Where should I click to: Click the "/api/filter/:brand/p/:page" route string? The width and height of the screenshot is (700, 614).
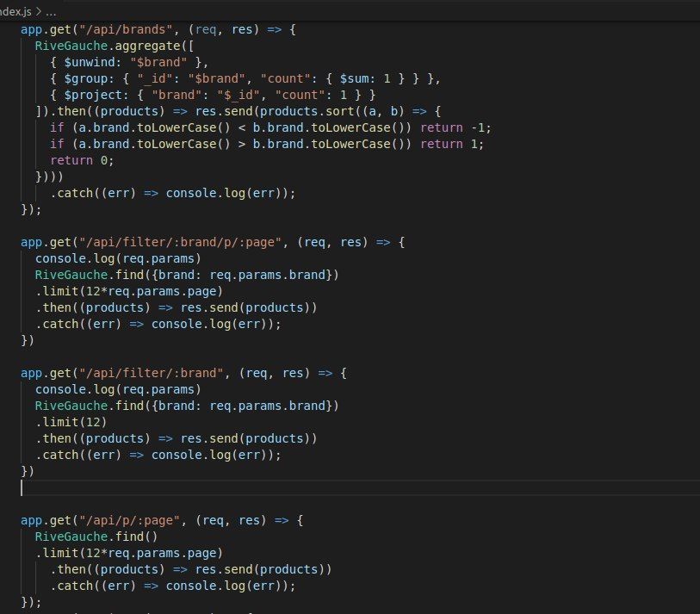tap(180, 243)
